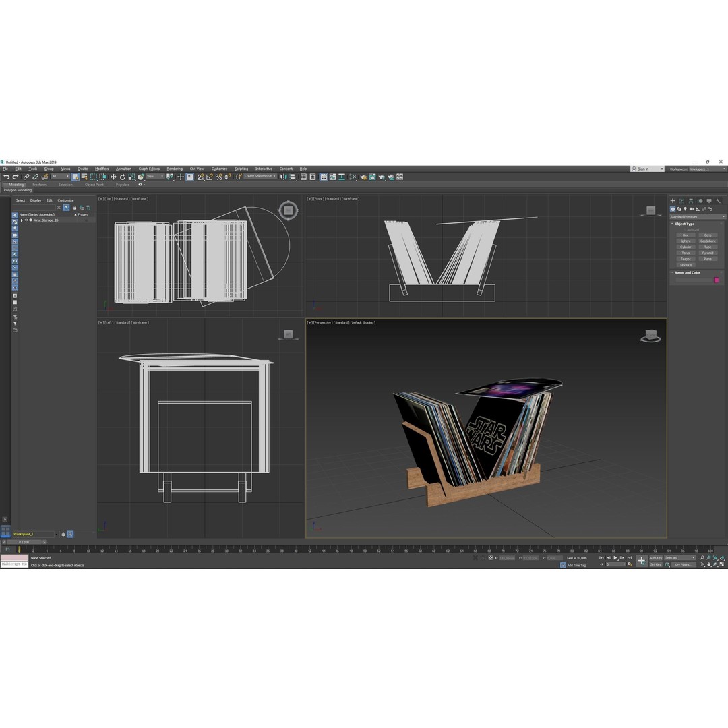This screenshot has height=728, width=728.
Task: Click the Auto Key button
Action: 656,558
